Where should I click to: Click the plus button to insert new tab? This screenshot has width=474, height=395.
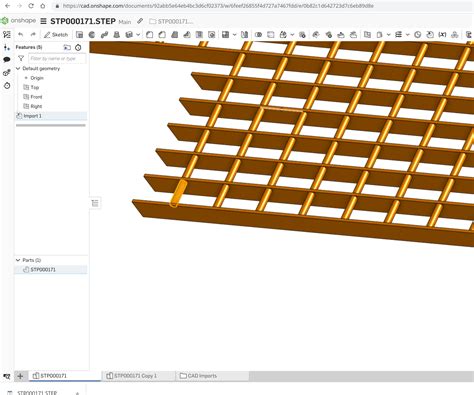pyautogui.click(x=20, y=376)
